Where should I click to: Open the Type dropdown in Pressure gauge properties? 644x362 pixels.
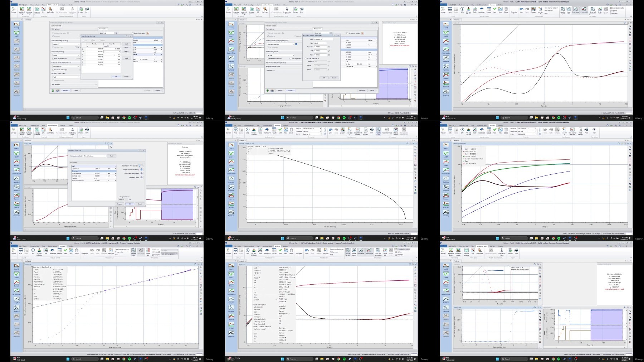click(x=321, y=43)
